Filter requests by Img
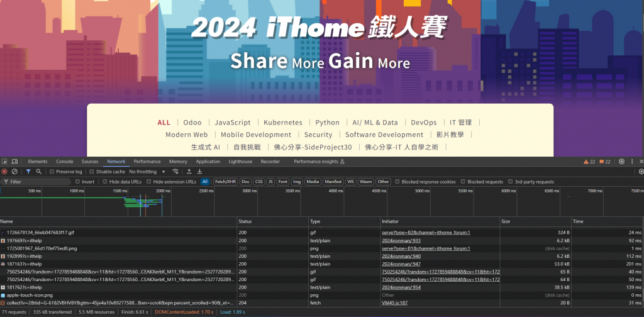The image size is (644, 317). pos(297,182)
